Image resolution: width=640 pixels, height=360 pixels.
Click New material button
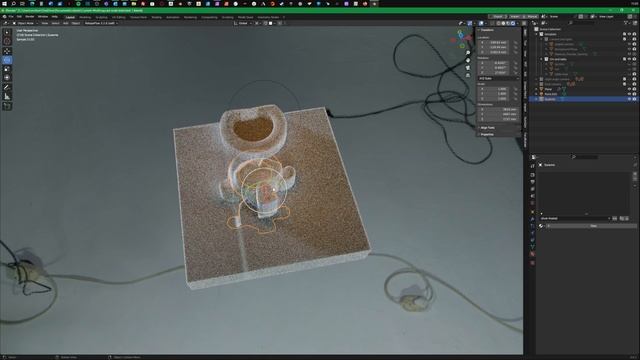(x=593, y=226)
